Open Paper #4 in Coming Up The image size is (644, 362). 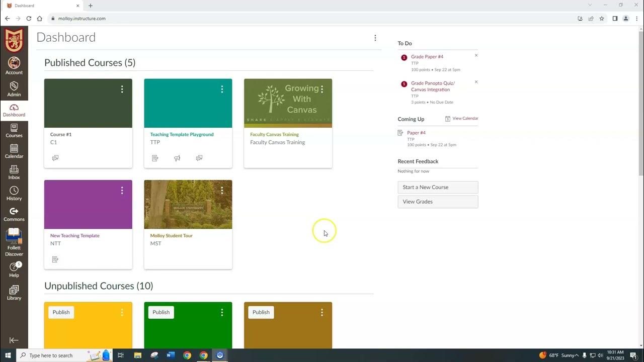point(416,133)
